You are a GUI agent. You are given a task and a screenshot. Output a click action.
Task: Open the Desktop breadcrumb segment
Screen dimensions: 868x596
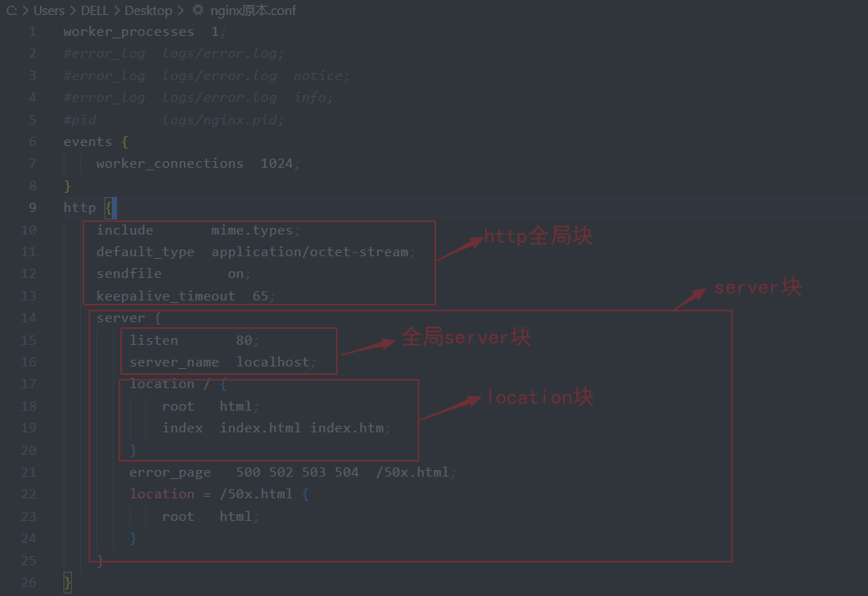point(148,11)
